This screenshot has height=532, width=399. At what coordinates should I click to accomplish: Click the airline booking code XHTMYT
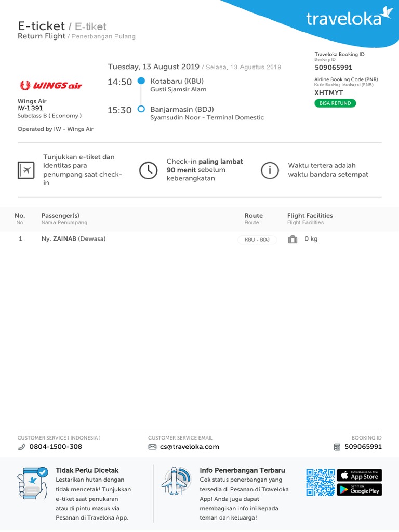tap(328, 92)
